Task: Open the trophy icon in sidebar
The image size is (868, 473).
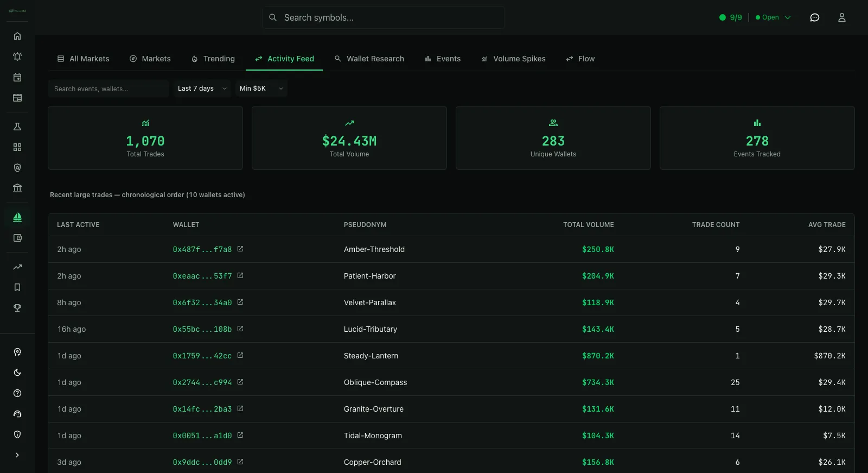Action: click(17, 308)
